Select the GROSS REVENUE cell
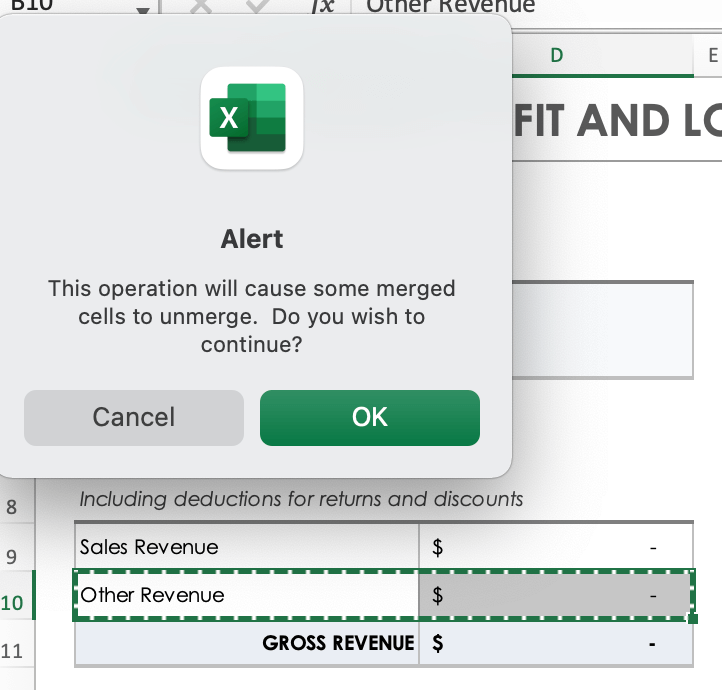722x690 pixels. pyautogui.click(x=246, y=643)
